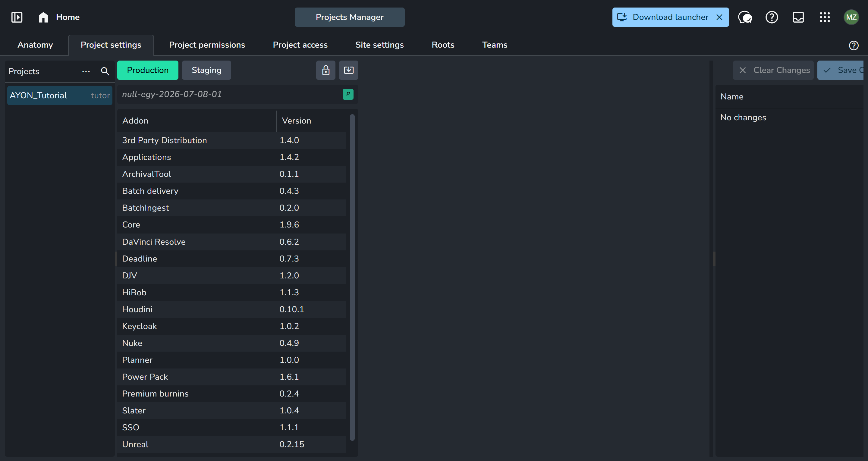The height and width of the screenshot is (461, 868).
Task: Click the Download launcher monitor icon
Action: pos(622,17)
